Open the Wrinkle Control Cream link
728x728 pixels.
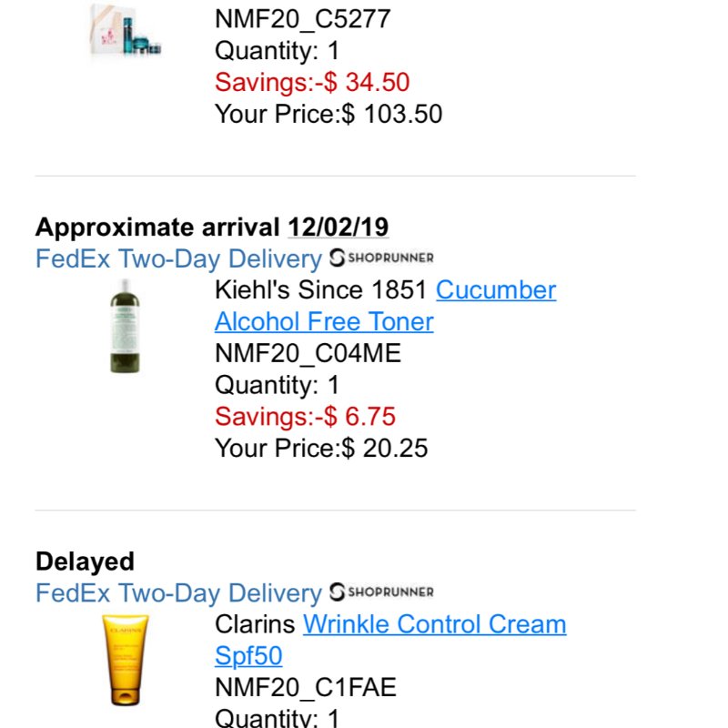(x=435, y=624)
